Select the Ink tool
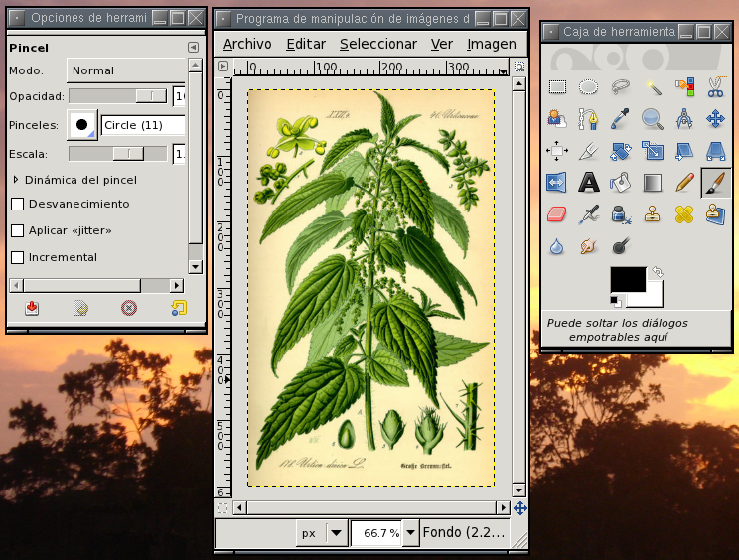Screen dimensions: 739x560 [620, 214]
